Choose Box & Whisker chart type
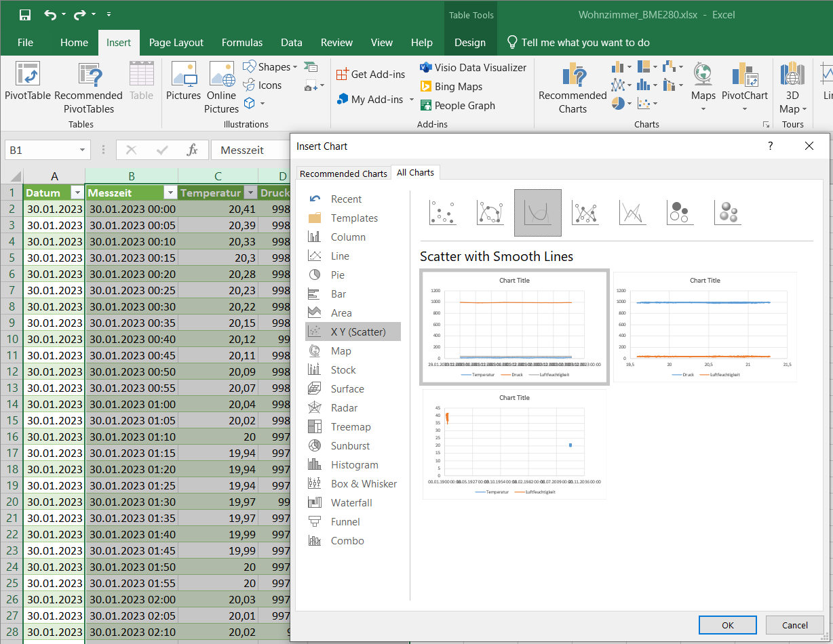Screen dimensions: 833x644 [353, 483]
